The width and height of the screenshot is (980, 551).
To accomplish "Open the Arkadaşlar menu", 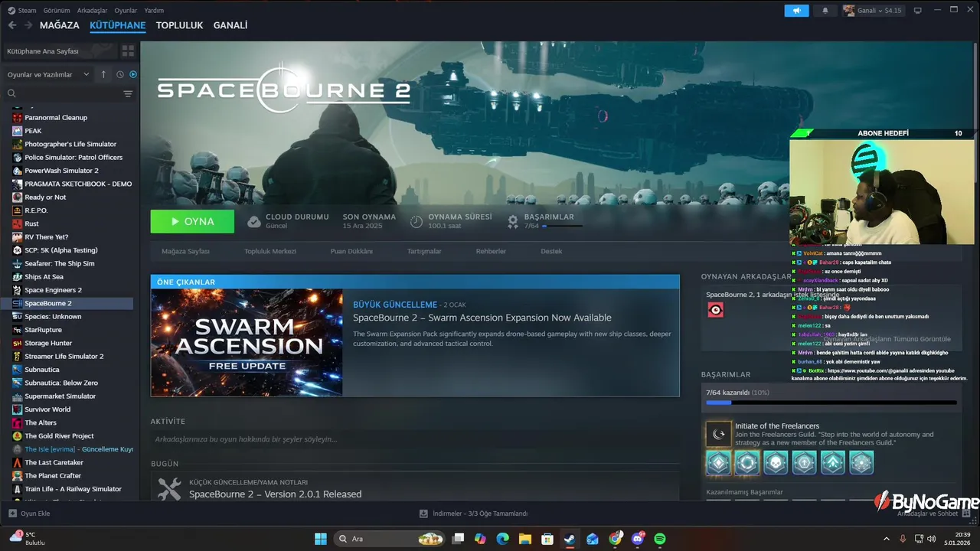I will click(93, 11).
